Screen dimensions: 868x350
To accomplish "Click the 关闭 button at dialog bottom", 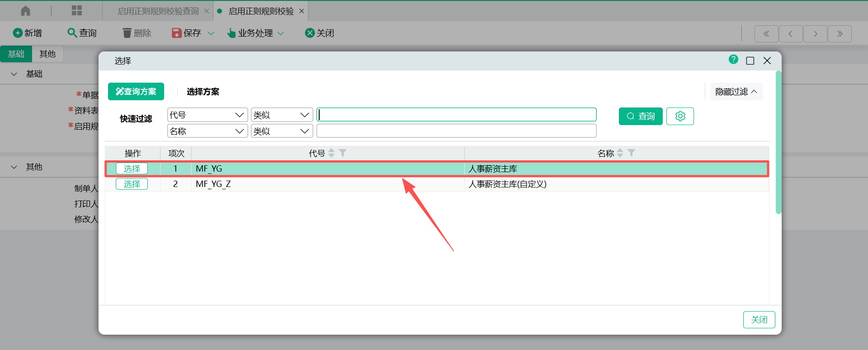I will (759, 320).
